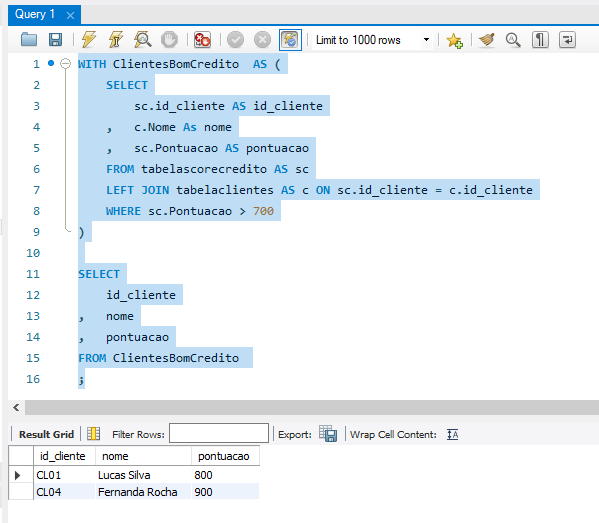Image resolution: width=599 pixels, height=523 pixels.
Task: Execute statement under cursor
Action: (116, 40)
